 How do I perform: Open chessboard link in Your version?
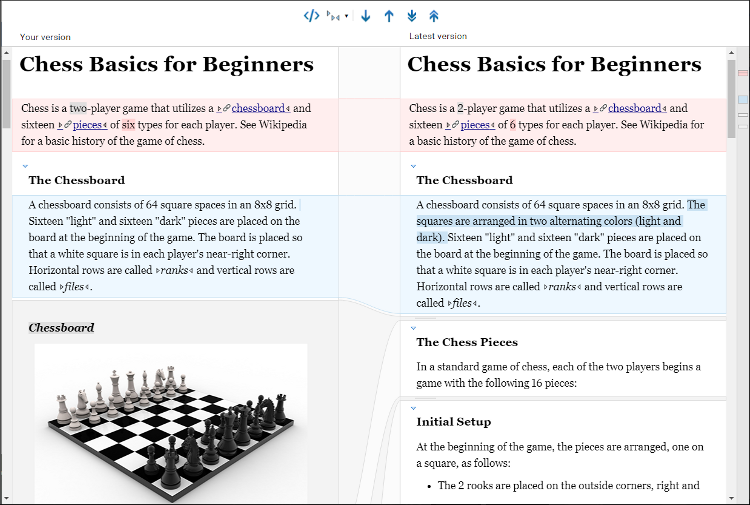pyautogui.click(x=258, y=108)
